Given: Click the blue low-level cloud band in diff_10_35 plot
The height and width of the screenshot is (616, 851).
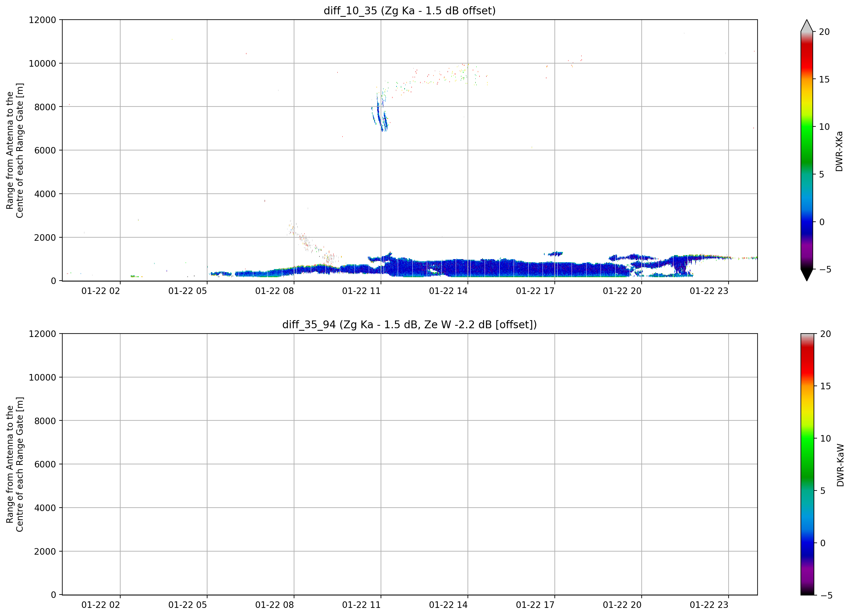Looking at the screenshot, I should point(488,268).
